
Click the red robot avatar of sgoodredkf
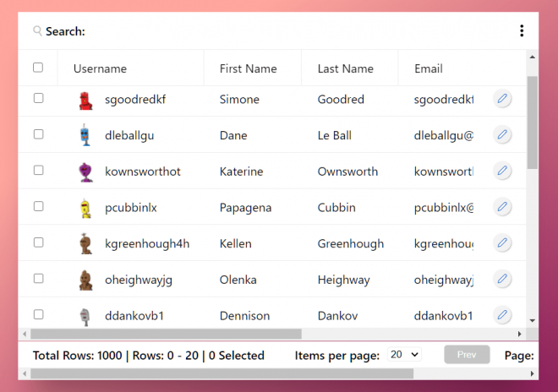[x=85, y=101]
